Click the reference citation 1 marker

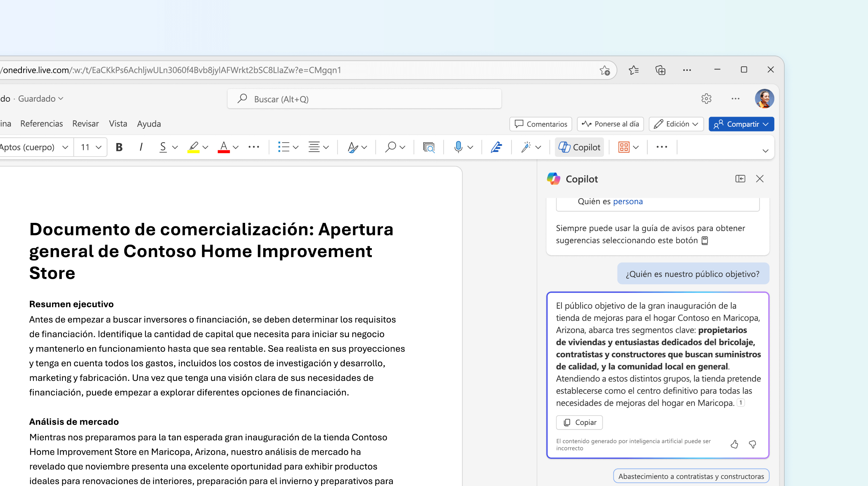pyautogui.click(x=741, y=403)
